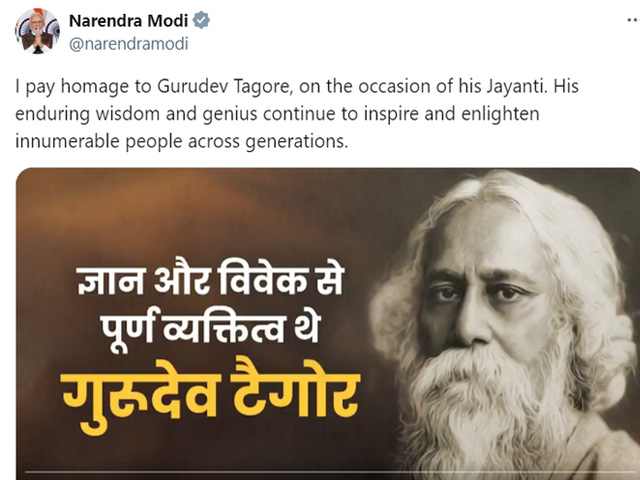Click the tweet text about Gurudev Tagore
The image size is (640, 480).
(297, 114)
